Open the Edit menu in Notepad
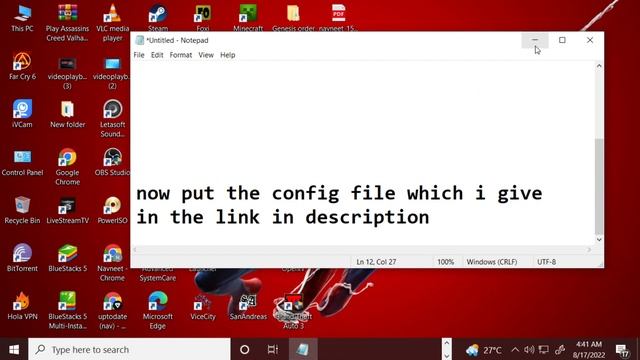 click(x=157, y=55)
